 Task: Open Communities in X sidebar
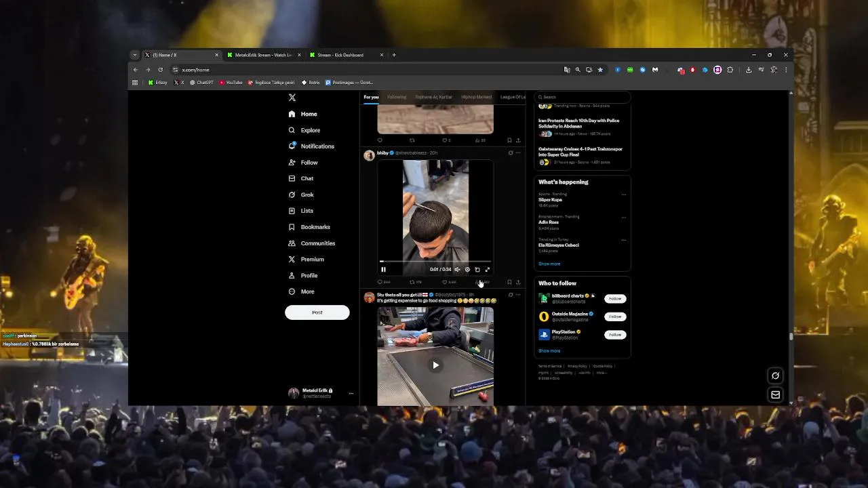(312, 243)
